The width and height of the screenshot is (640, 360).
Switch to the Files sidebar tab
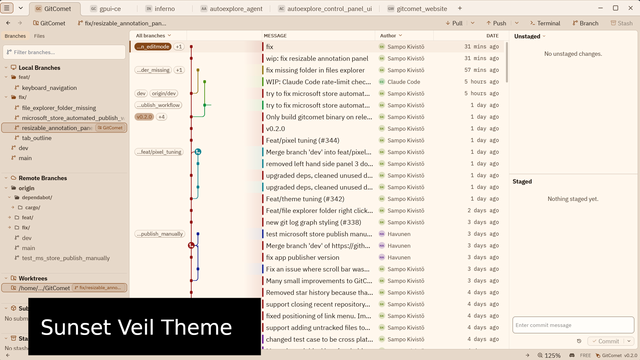[39, 36]
